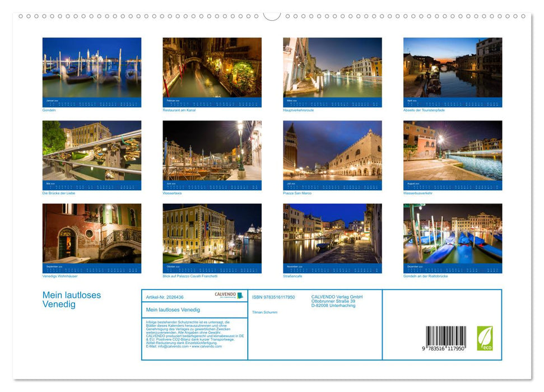Click the blue bookmark icon beside CALVENDO logo

point(241,295)
